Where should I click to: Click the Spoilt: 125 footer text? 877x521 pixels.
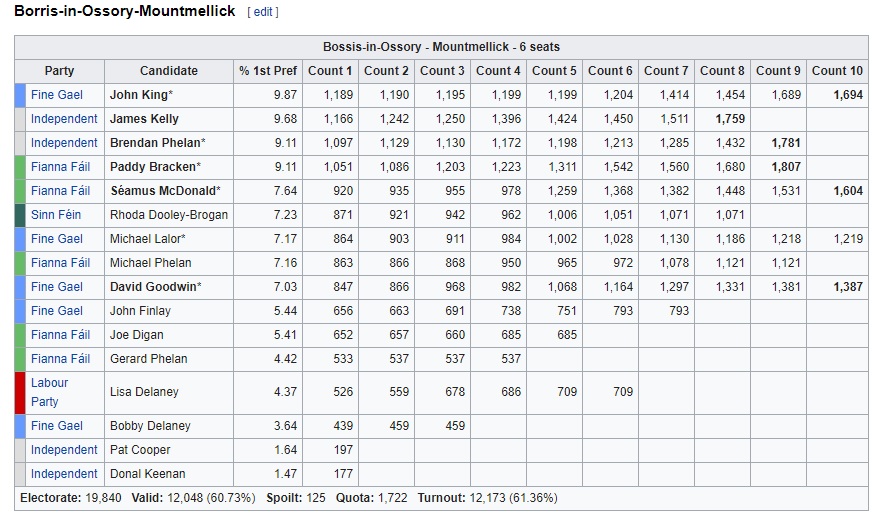295,498
